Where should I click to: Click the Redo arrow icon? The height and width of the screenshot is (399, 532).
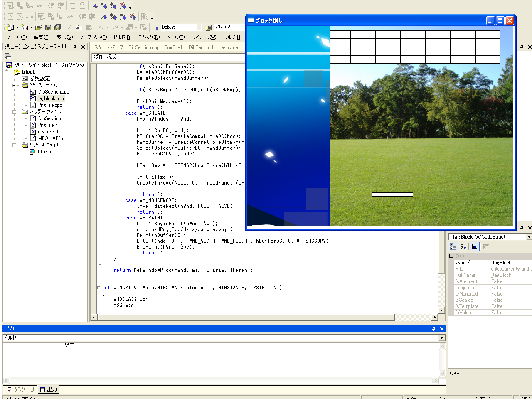pyautogui.click(x=115, y=27)
